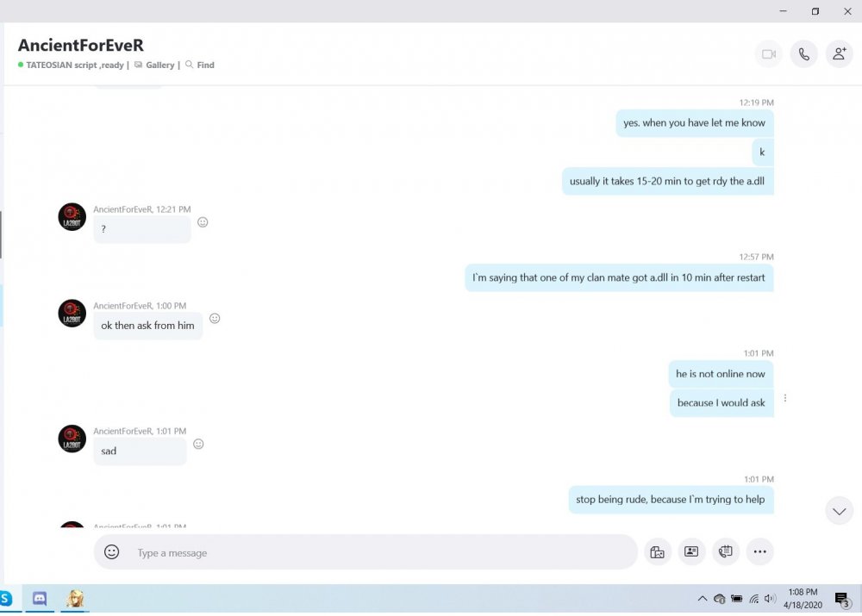Viewport: 862px width, 616px height.
Task: Open the chat Gallery
Action: (x=155, y=65)
